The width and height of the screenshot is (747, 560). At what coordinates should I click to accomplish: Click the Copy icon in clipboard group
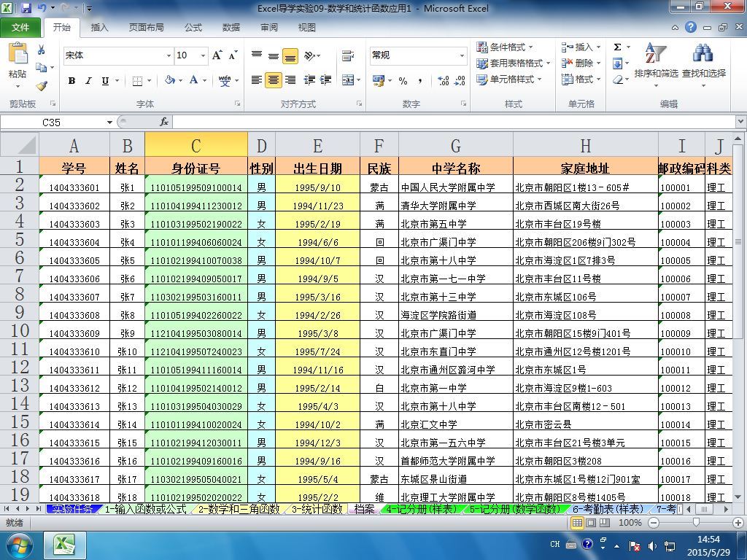[x=42, y=68]
